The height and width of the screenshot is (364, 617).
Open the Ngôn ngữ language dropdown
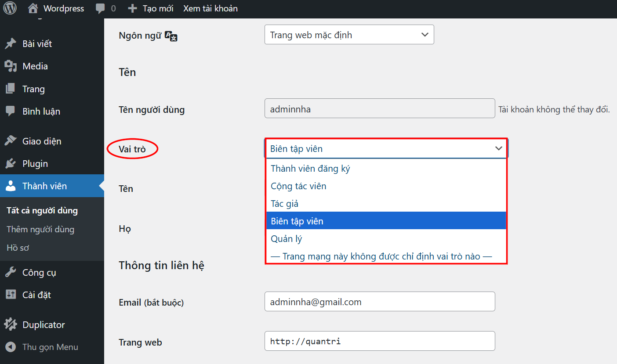point(349,34)
